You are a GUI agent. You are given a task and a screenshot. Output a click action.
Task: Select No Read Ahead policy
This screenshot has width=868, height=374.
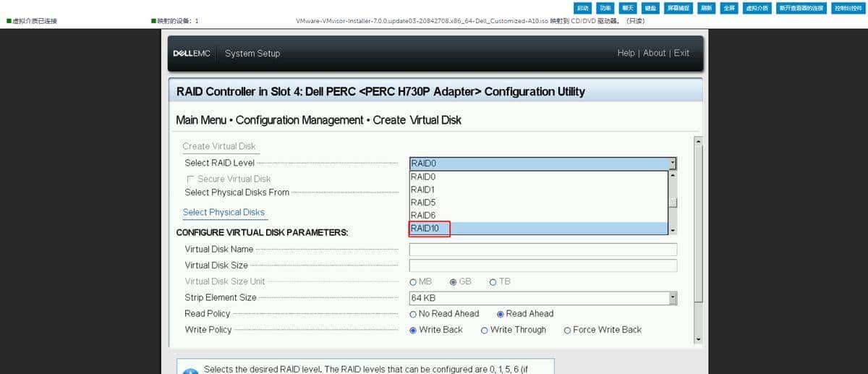tap(413, 314)
